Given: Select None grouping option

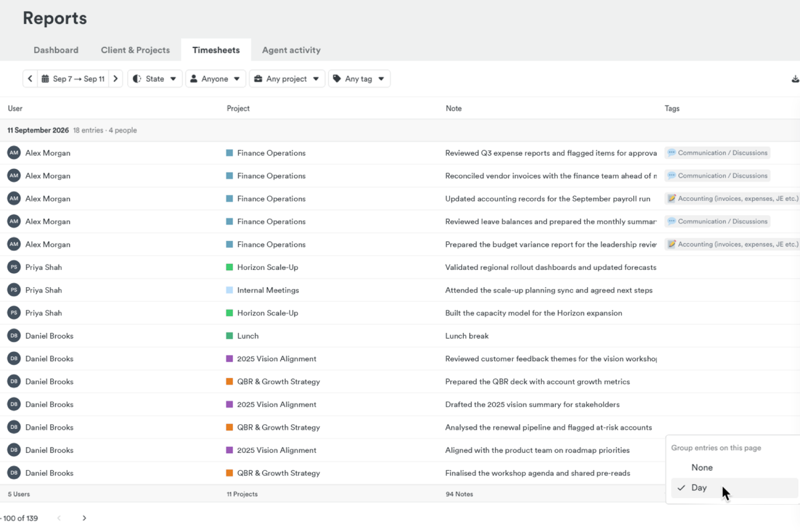Looking at the screenshot, I should pyautogui.click(x=734, y=467).
